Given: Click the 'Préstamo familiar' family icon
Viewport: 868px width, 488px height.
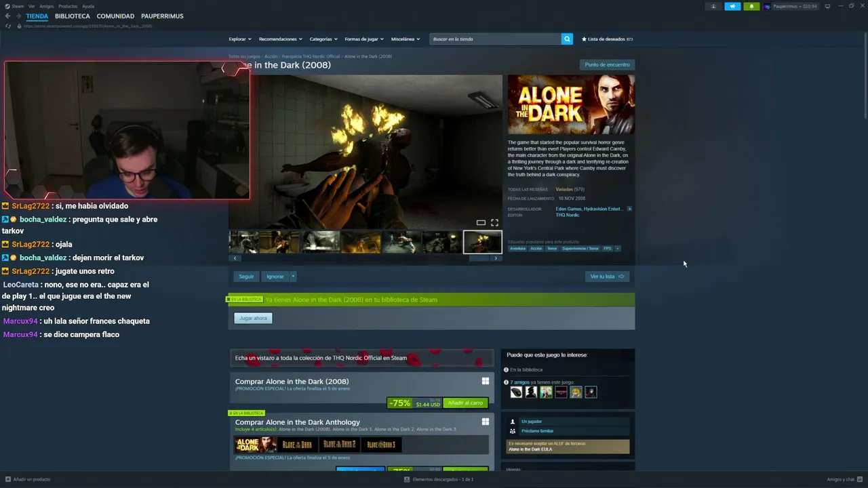Looking at the screenshot, I should point(513,431).
